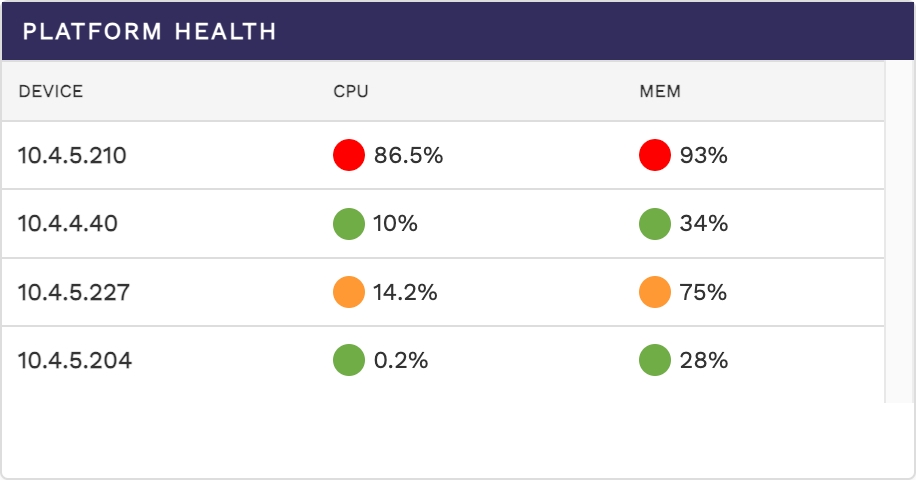Click the 14.2% CPU value
918x482 pixels.
405,292
